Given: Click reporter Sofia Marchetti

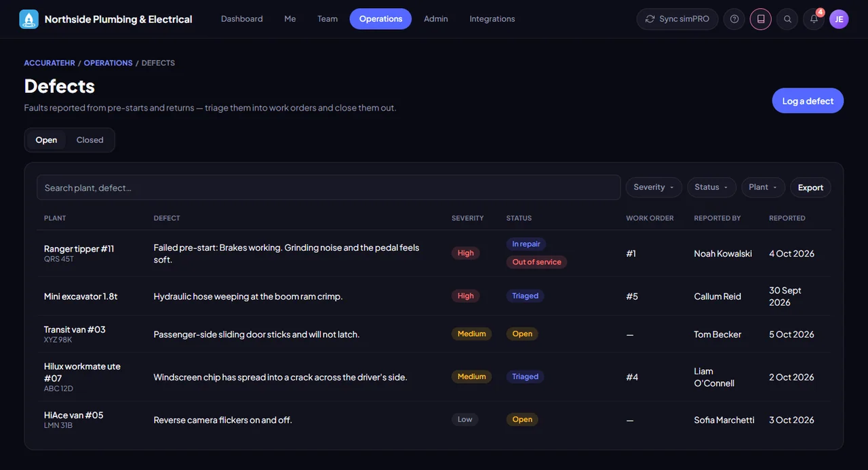Looking at the screenshot, I should click(724, 420).
